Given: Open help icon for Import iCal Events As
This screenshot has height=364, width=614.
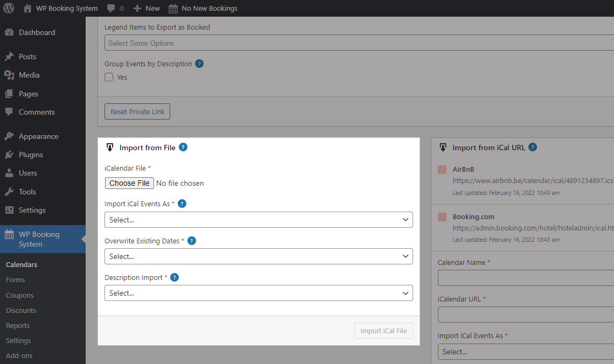Looking at the screenshot, I should pos(182,204).
